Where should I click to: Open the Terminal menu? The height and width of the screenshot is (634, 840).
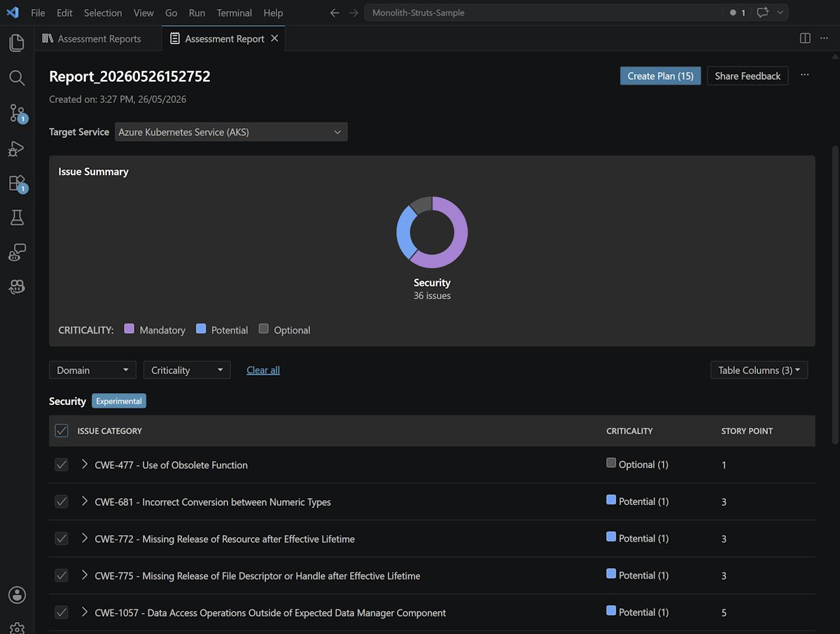click(234, 13)
